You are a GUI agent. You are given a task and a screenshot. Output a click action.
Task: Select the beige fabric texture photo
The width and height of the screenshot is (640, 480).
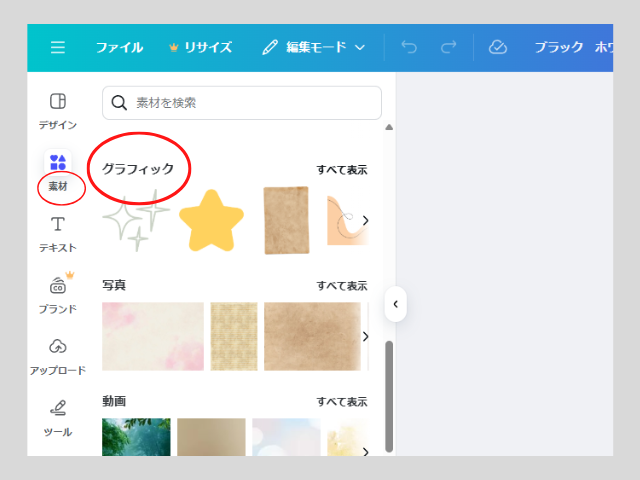click(x=234, y=336)
